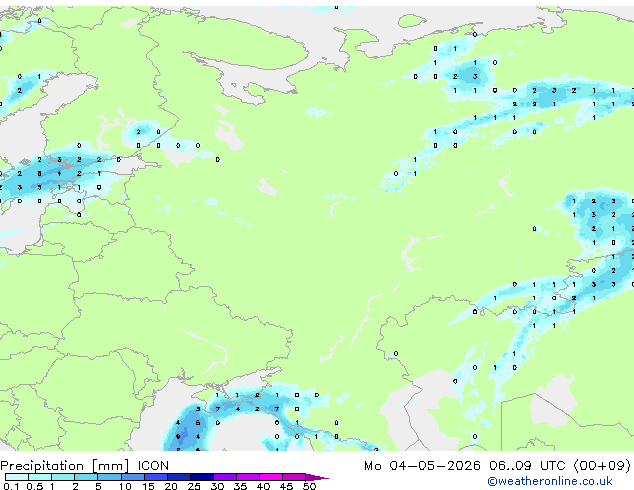Click the 1–2 mm legend color segment

tap(63, 477)
